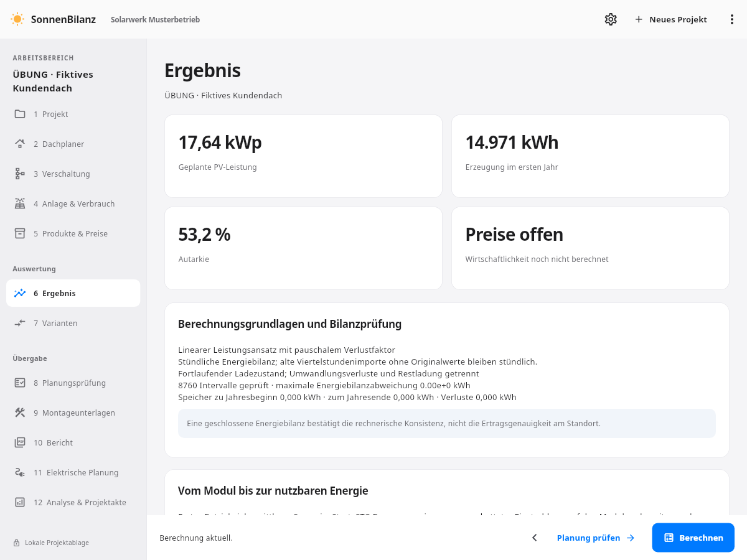The image size is (747, 560).
Task: Open 10 Bericht section
Action: pos(73,442)
